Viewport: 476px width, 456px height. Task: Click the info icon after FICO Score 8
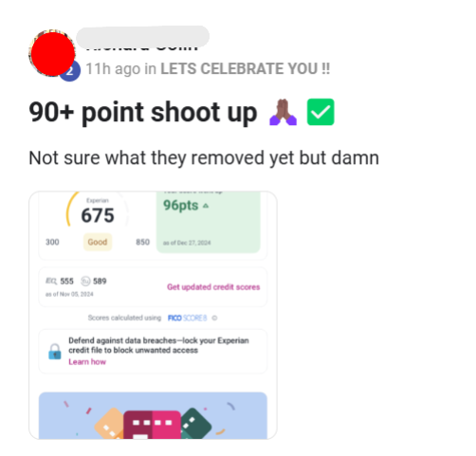(x=214, y=318)
